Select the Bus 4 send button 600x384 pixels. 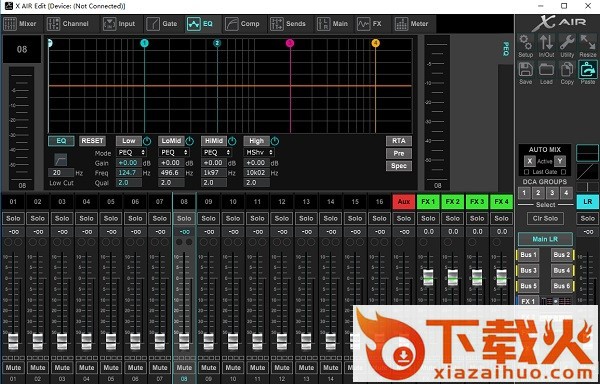tap(562, 270)
